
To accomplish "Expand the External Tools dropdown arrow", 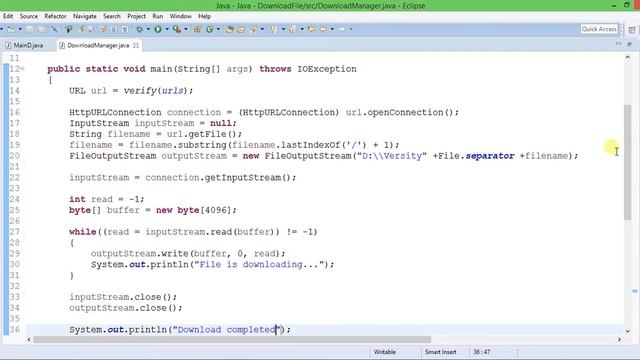I will point(186,29).
